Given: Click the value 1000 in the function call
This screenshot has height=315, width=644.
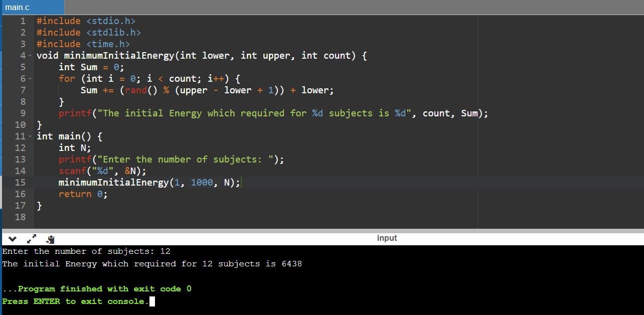Looking at the screenshot, I should [x=202, y=183].
